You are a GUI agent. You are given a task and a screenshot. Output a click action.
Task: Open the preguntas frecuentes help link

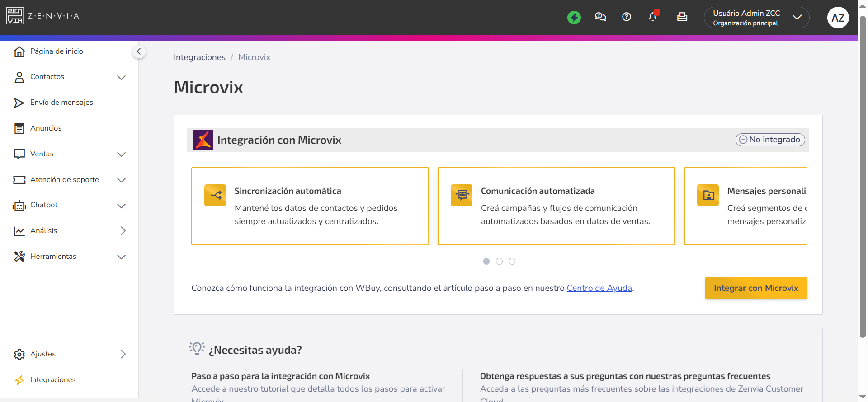[x=625, y=376]
